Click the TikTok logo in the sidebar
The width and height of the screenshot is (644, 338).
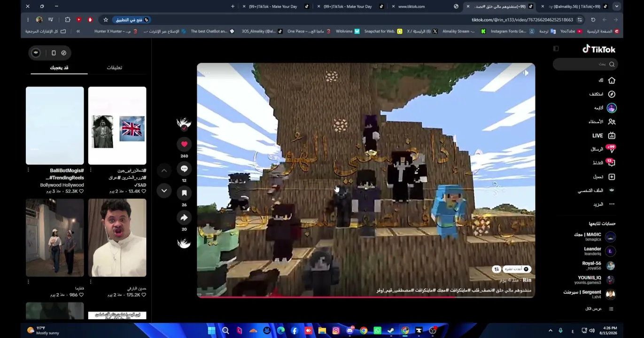tap(599, 49)
